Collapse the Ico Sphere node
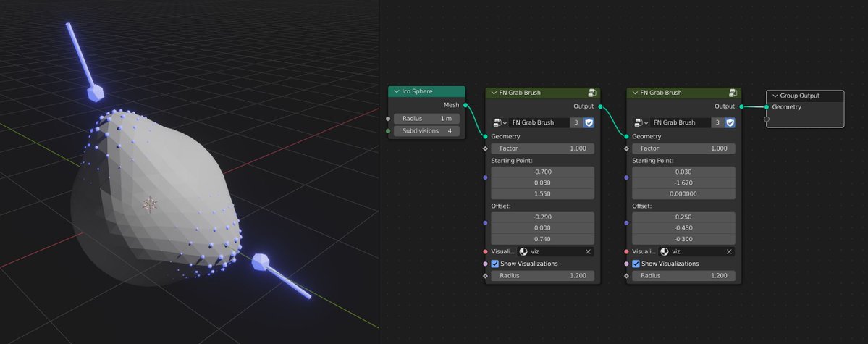The height and width of the screenshot is (344, 868). point(395,92)
